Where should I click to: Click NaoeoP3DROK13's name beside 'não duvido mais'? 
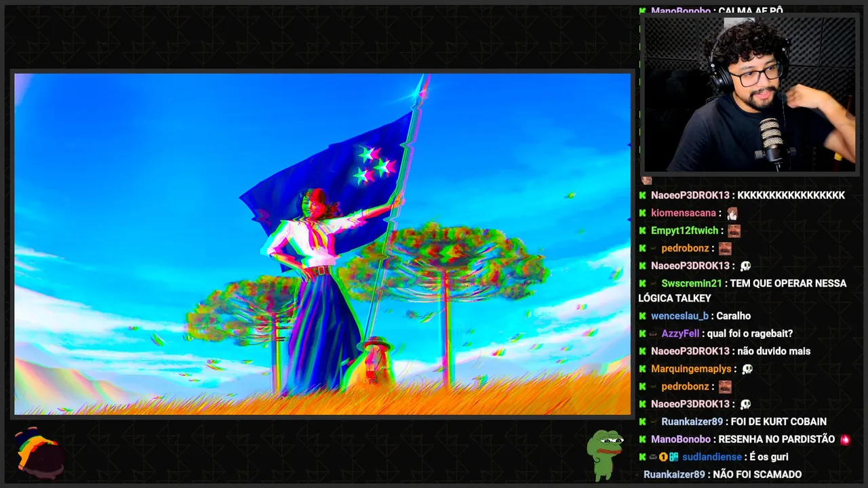690,351
